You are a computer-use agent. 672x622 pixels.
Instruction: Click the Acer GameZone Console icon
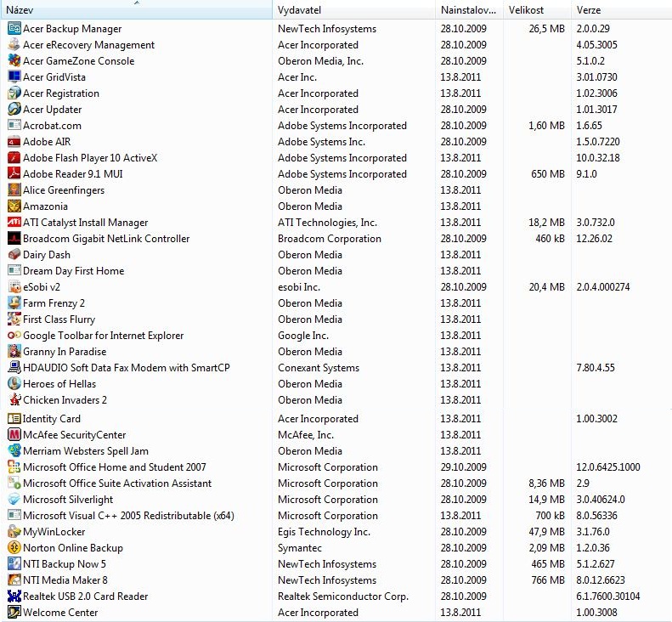point(14,60)
